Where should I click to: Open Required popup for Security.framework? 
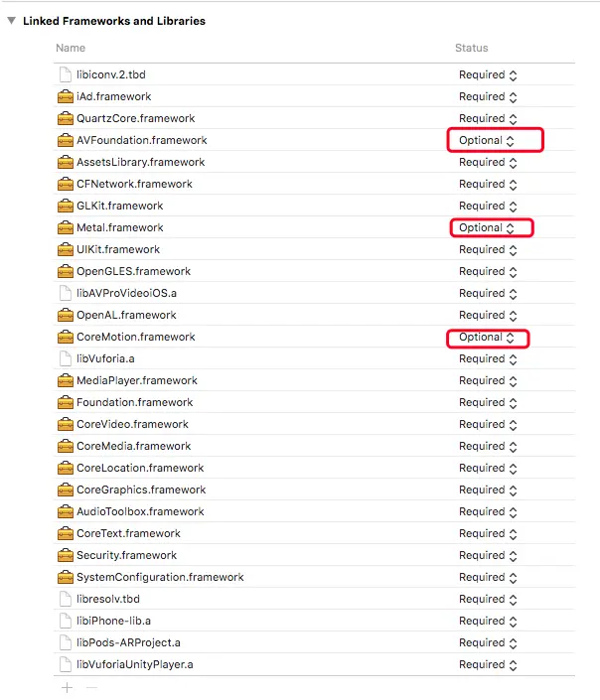coord(488,556)
